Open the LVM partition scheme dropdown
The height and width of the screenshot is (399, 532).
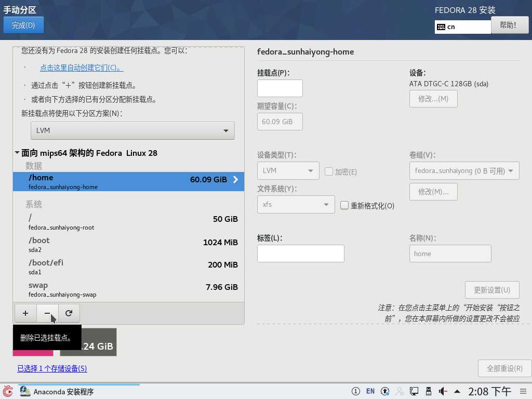click(x=132, y=130)
